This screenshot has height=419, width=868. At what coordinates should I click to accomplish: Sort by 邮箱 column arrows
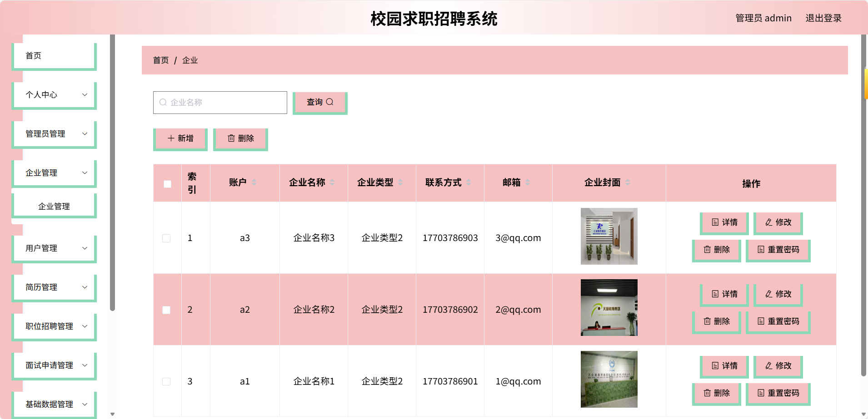528,182
